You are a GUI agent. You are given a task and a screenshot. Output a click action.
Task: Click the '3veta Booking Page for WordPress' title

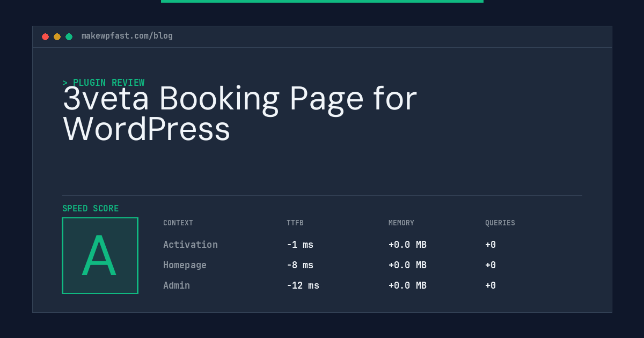point(240,114)
